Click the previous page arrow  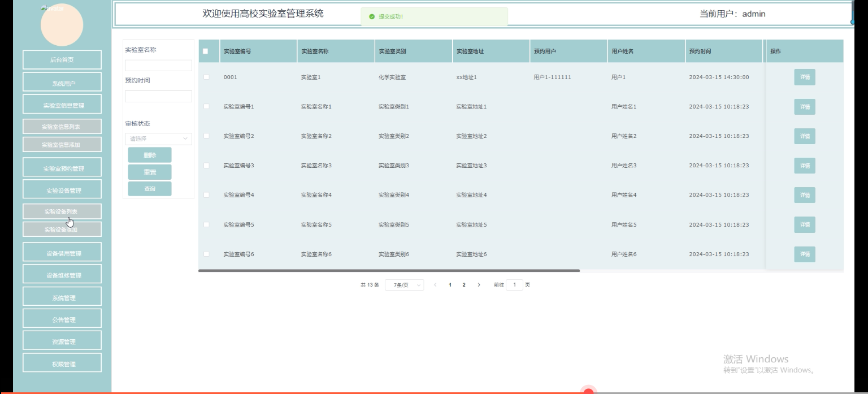pyautogui.click(x=435, y=285)
